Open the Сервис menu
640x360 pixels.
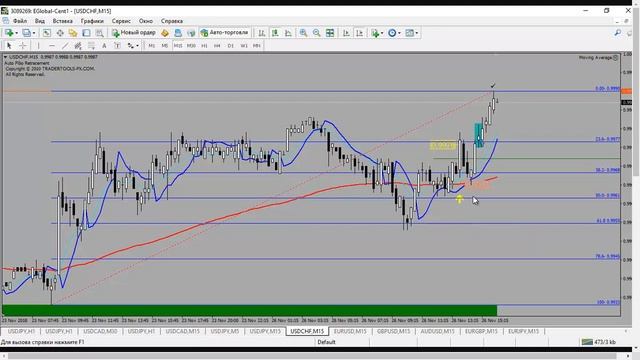(x=121, y=21)
